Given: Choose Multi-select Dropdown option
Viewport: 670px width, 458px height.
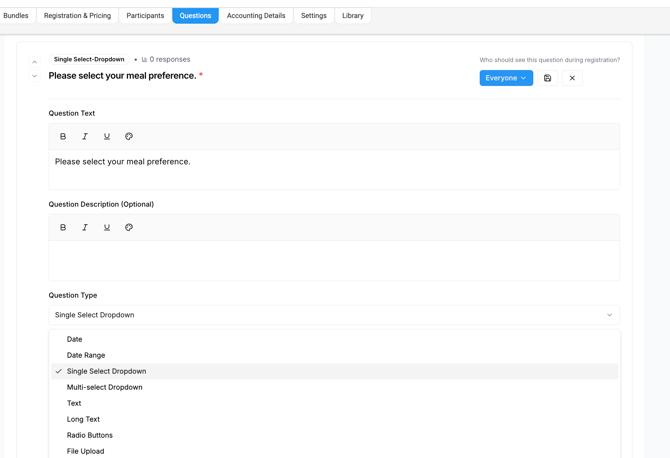Looking at the screenshot, I should click(x=104, y=387).
